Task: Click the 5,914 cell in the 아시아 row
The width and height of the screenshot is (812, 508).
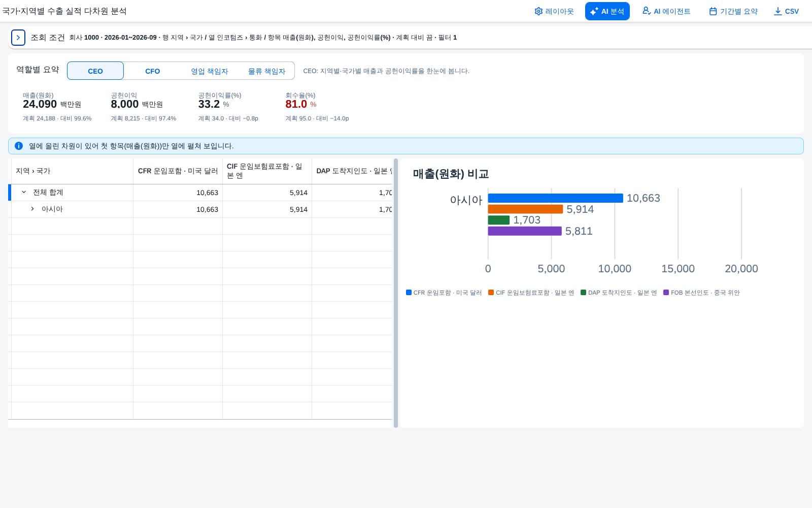Action: [x=267, y=209]
